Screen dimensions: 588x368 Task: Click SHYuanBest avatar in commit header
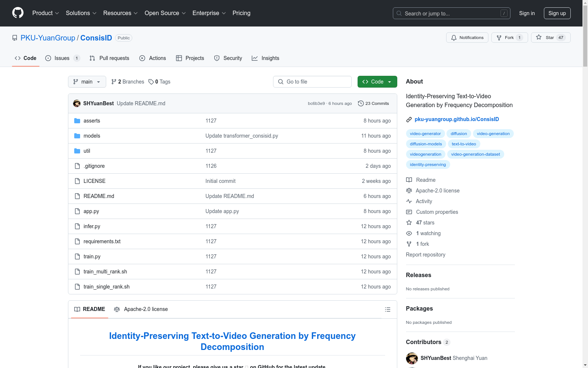pyautogui.click(x=77, y=103)
